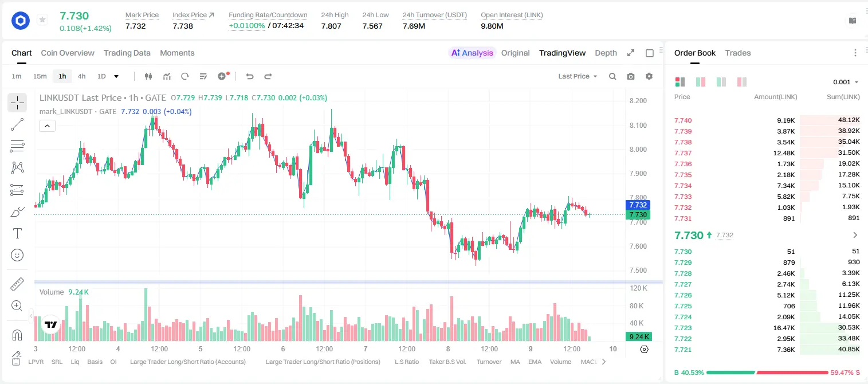Expand the timeframe dropdown next to 1D
This screenshot has height=384, width=868.
[x=116, y=76]
